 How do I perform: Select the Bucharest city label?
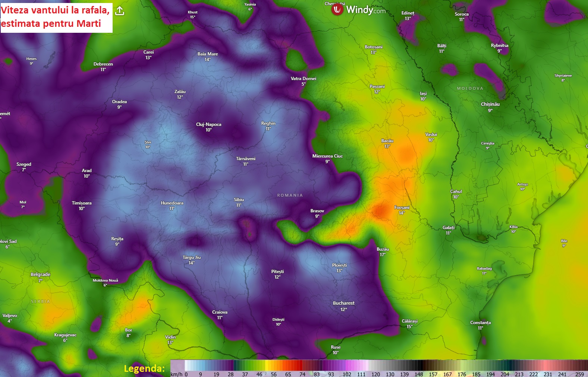[343, 303]
